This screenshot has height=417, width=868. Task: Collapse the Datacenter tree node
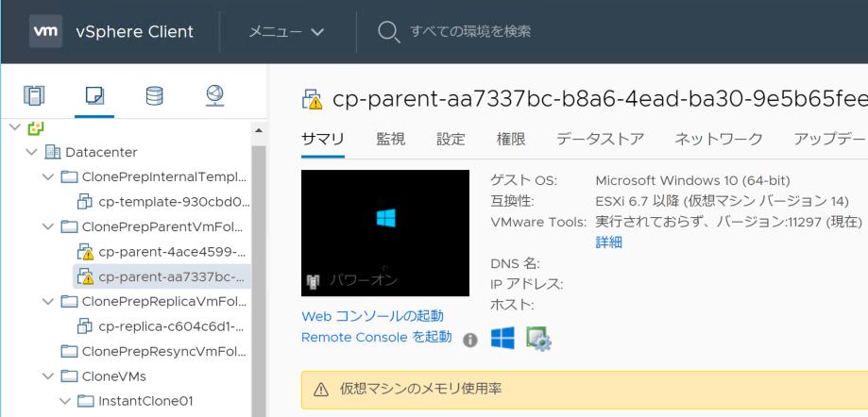coord(31,152)
